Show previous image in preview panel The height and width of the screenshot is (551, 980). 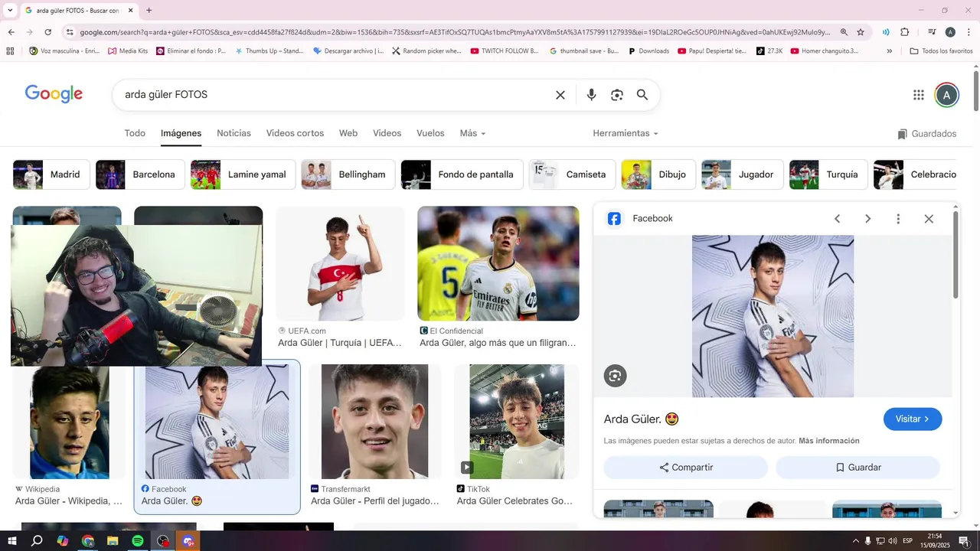837,219
